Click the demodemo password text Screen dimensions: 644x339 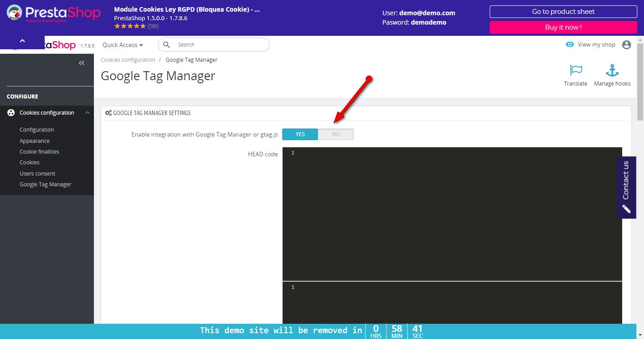pos(428,22)
